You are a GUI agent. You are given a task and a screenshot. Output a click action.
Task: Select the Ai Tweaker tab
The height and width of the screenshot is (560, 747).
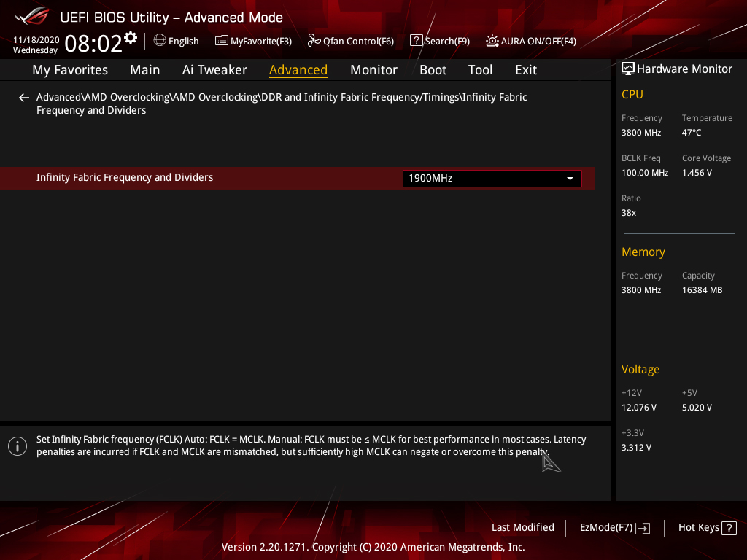[214, 70]
